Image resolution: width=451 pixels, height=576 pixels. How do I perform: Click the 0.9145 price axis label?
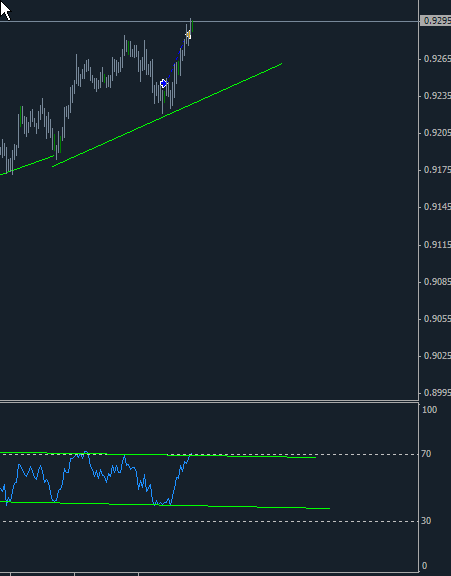[437, 207]
